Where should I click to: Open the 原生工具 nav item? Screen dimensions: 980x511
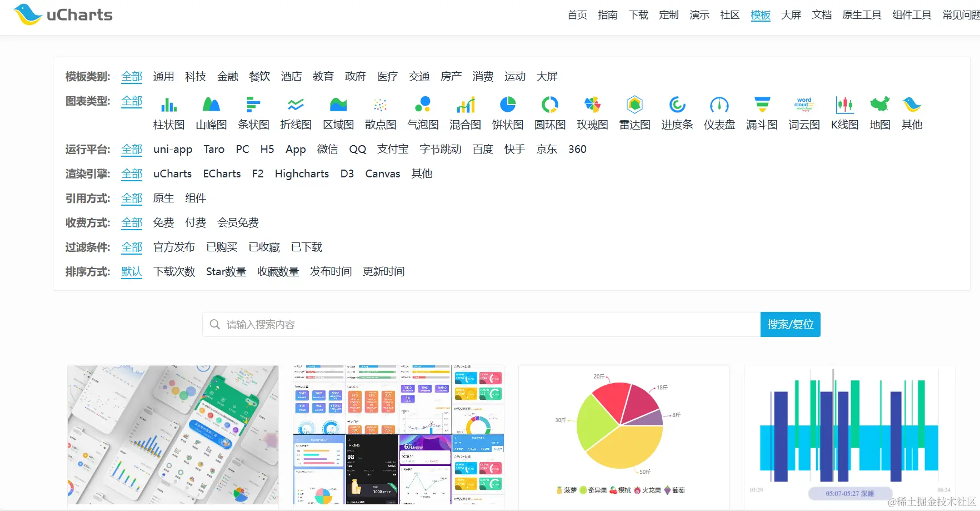(862, 15)
